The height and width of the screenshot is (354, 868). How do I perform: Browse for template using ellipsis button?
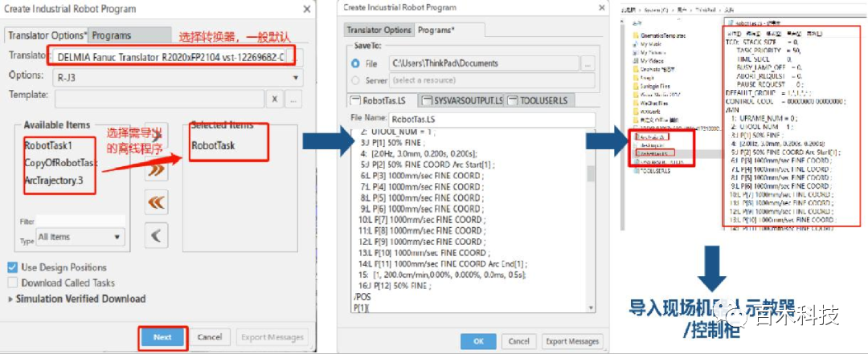pyautogui.click(x=294, y=99)
